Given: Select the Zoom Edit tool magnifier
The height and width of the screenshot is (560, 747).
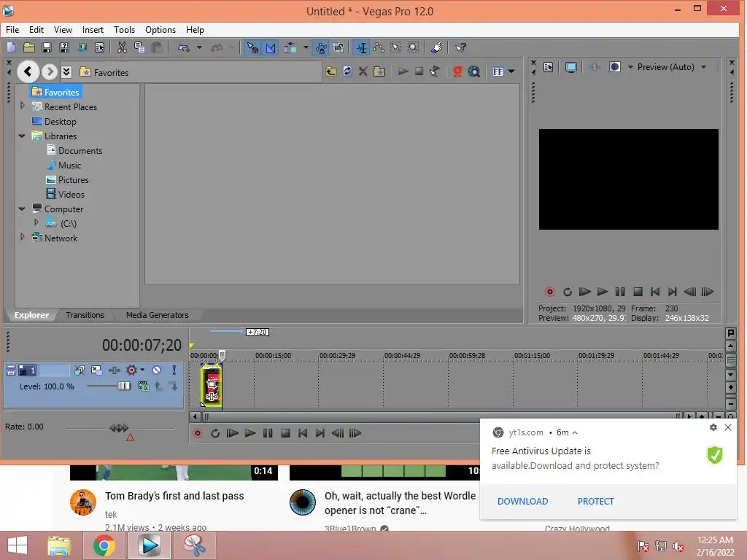Looking at the screenshot, I should [x=414, y=47].
